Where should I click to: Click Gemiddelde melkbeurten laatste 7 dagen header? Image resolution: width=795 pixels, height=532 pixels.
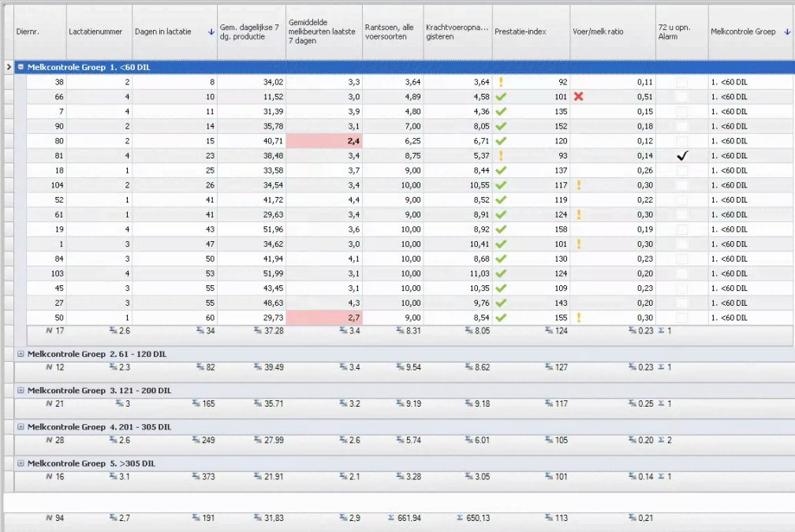tap(324, 32)
